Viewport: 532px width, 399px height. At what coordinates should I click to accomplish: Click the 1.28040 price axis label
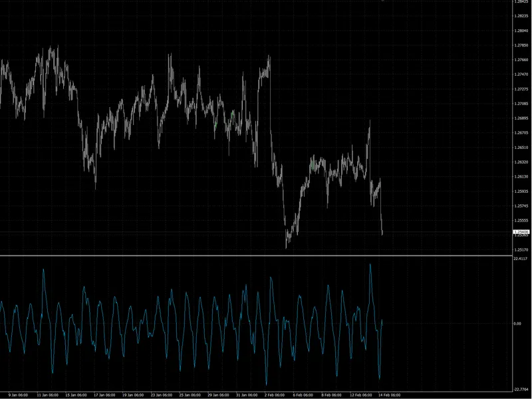pos(521,31)
